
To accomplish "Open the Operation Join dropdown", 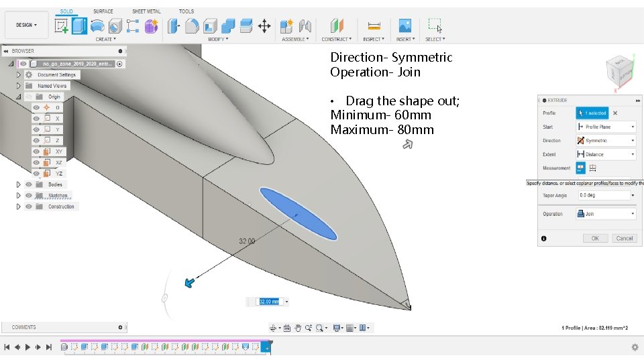I will pos(606,214).
